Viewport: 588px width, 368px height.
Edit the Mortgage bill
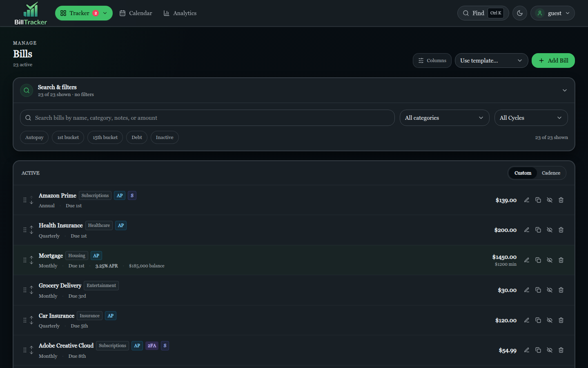(527, 260)
